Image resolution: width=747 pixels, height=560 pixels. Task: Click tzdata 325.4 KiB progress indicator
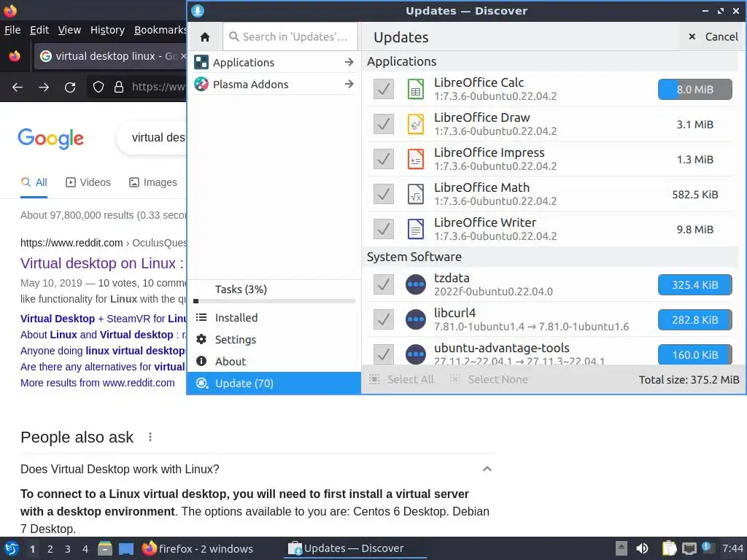pos(695,285)
